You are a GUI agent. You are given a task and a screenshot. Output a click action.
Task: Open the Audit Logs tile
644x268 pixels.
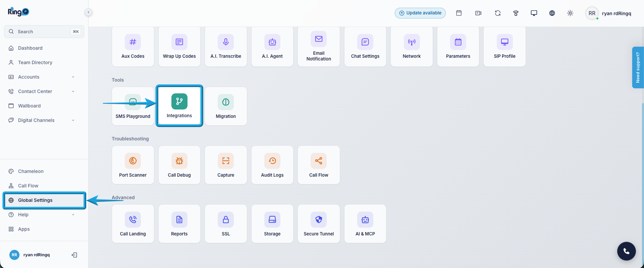[272, 165]
